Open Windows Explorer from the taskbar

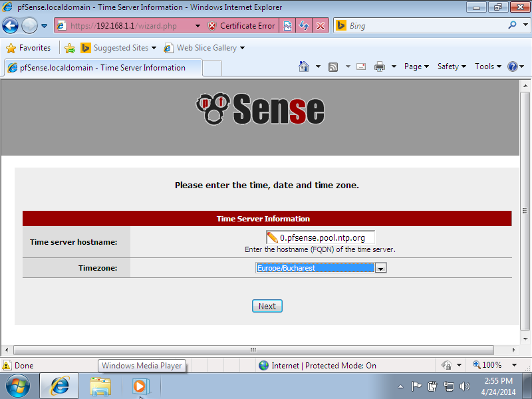[100, 386]
